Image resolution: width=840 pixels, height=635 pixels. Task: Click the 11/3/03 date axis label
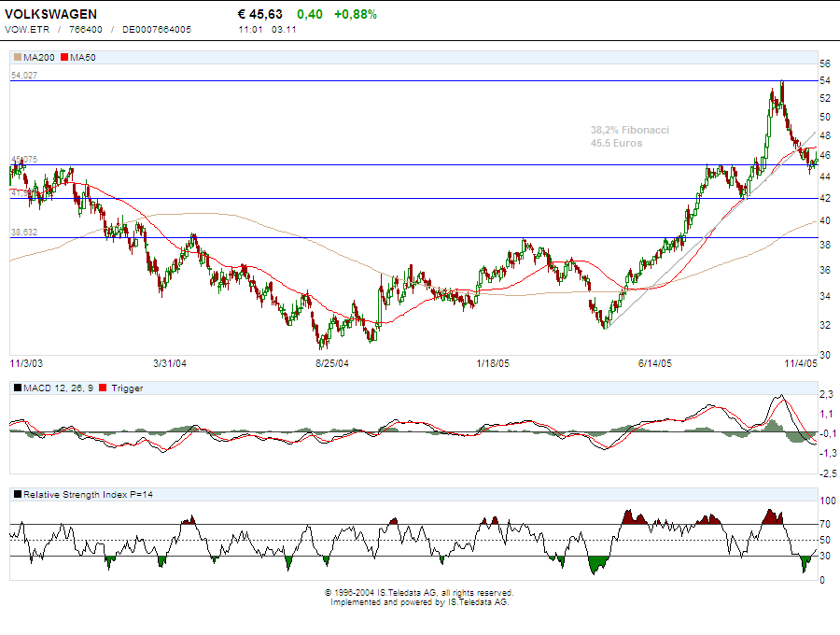[26, 363]
